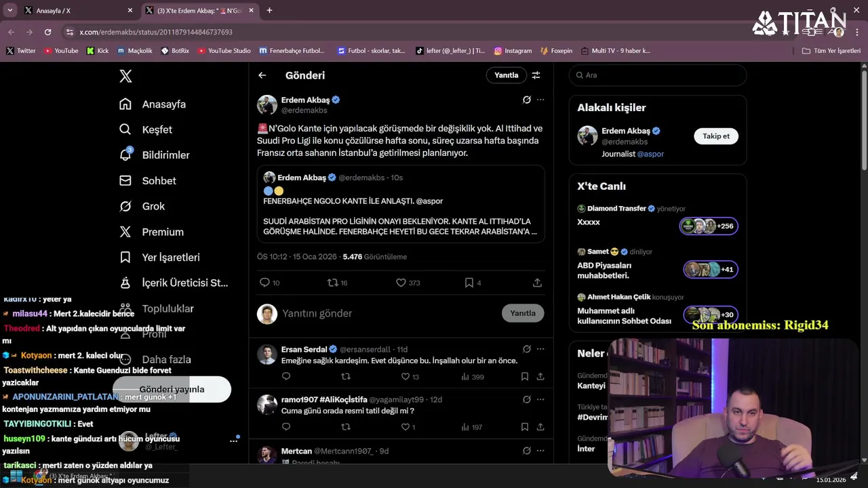Click the X logo in sidebar
The image size is (868, 488).
point(125,76)
